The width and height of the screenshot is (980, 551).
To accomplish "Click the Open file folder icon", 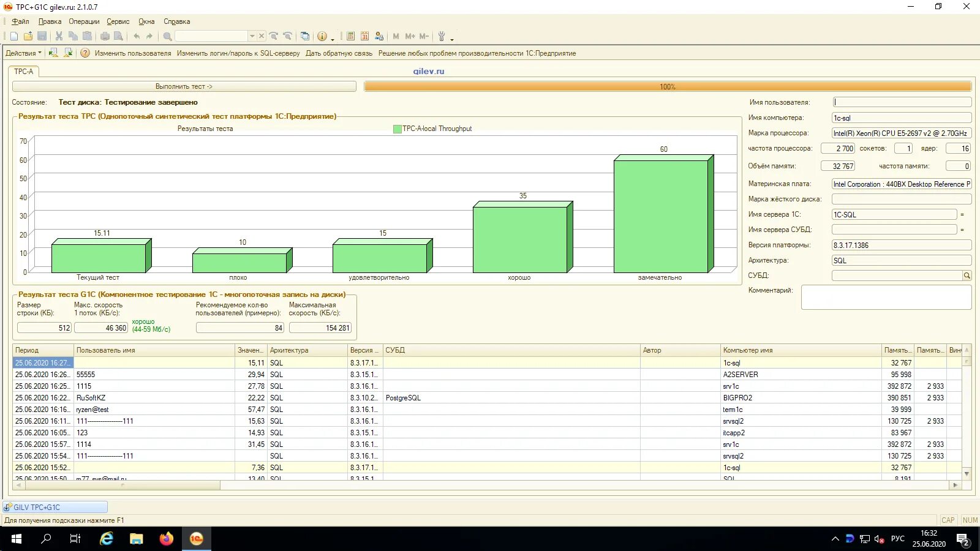I will [x=28, y=36].
